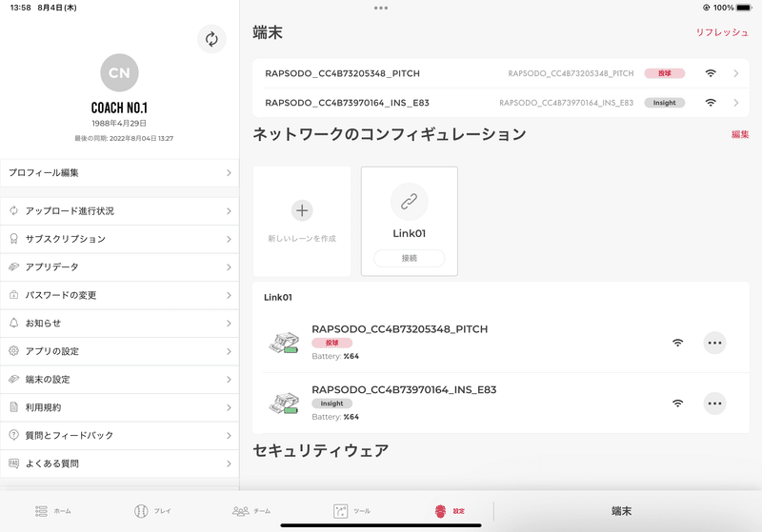
Task: Click plus icon to create new lane
Action: pyautogui.click(x=302, y=210)
